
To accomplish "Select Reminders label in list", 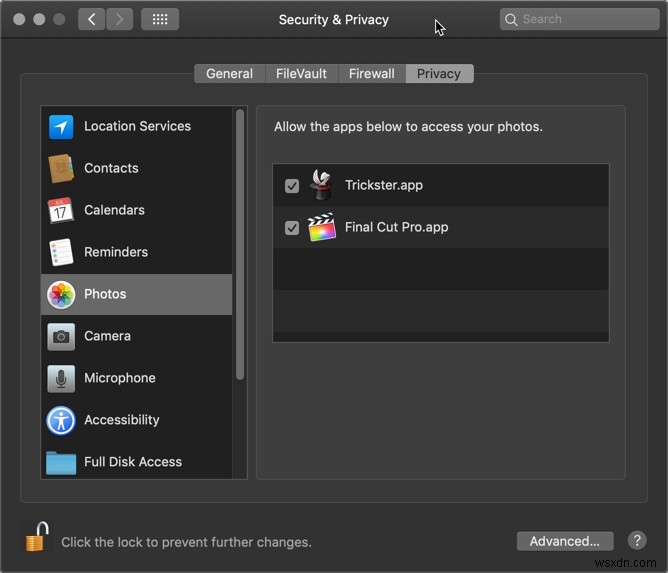I will coord(116,252).
